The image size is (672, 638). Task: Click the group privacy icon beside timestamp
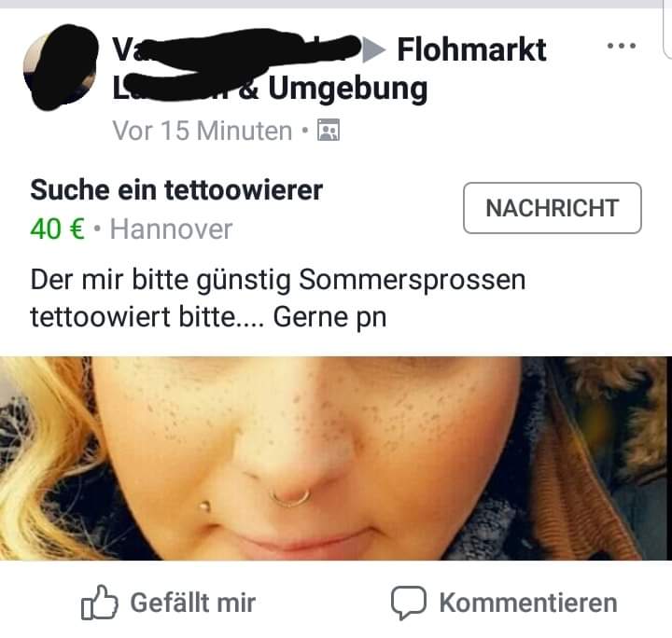(x=329, y=131)
